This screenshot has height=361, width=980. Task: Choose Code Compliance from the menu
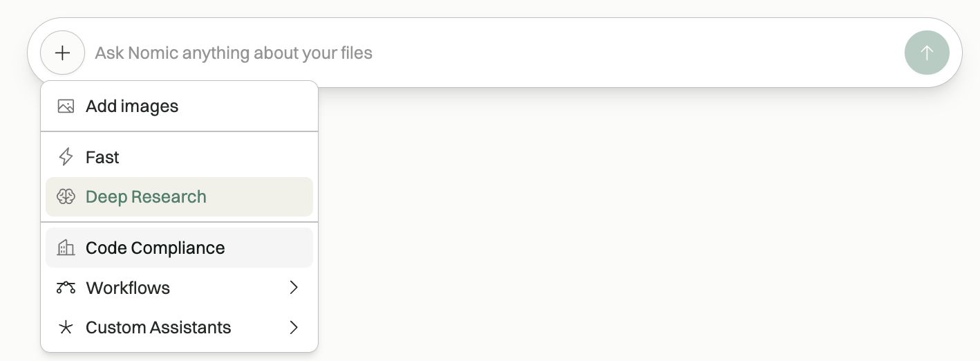155,248
